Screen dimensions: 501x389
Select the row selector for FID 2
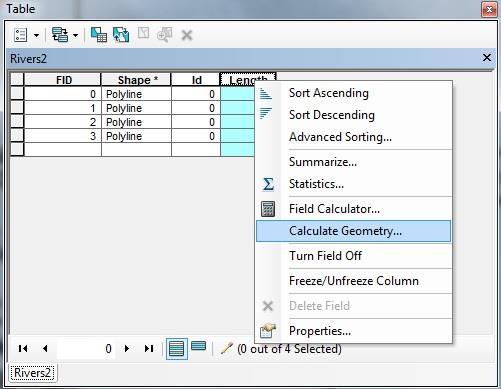(17, 122)
